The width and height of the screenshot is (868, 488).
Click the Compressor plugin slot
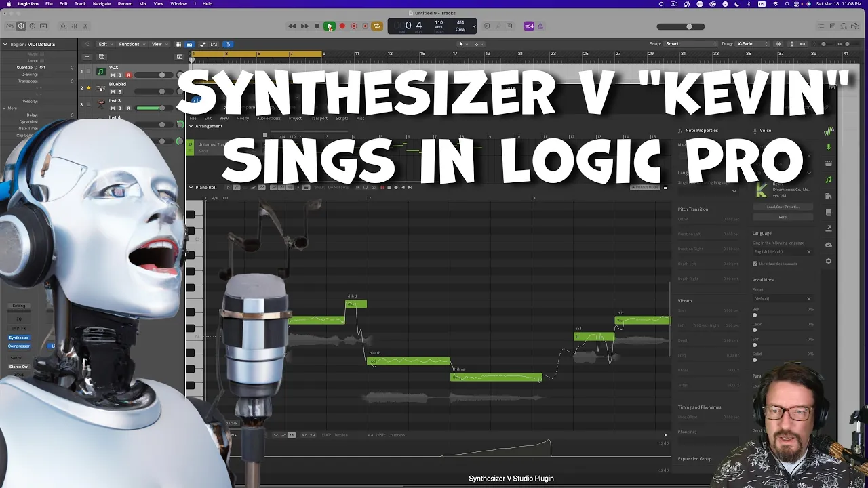click(x=19, y=346)
